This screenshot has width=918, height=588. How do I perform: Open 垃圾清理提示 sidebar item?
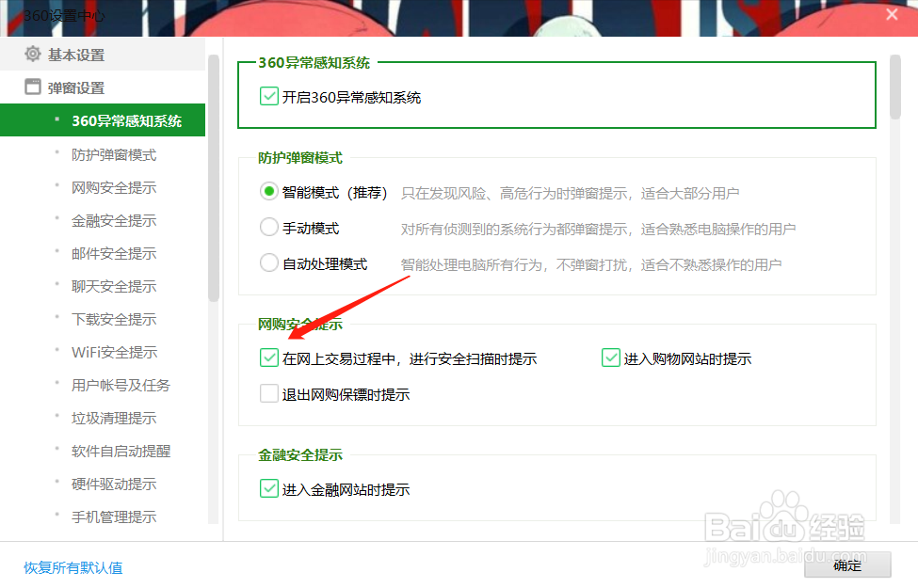(x=114, y=418)
